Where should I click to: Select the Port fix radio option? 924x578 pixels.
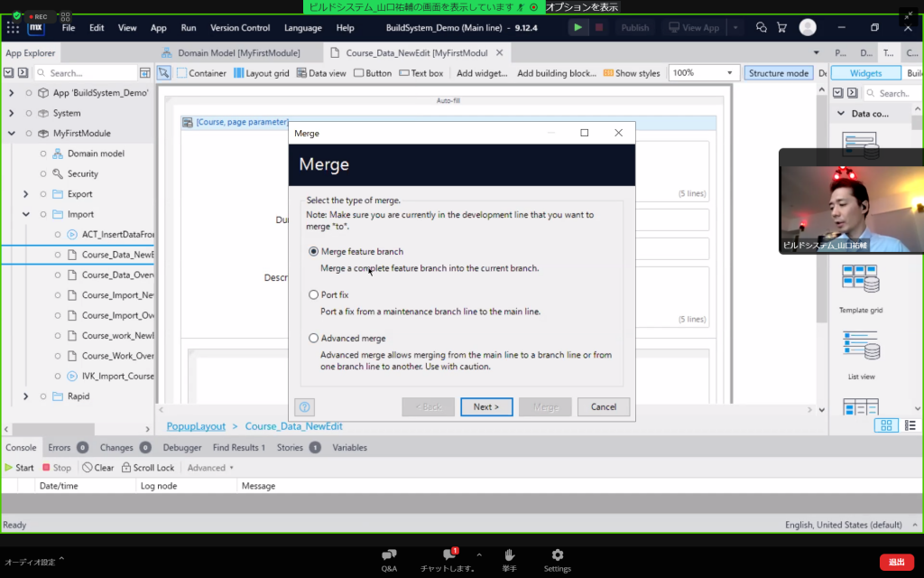tap(314, 295)
